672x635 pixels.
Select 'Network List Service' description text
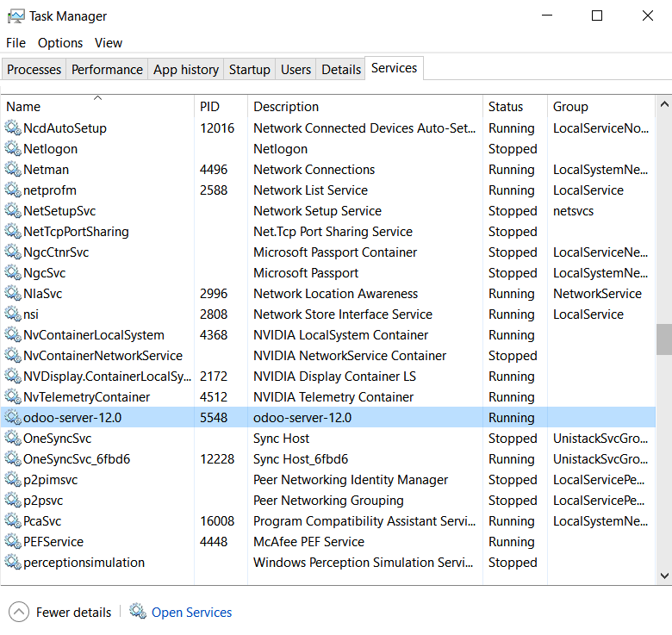pyautogui.click(x=311, y=190)
